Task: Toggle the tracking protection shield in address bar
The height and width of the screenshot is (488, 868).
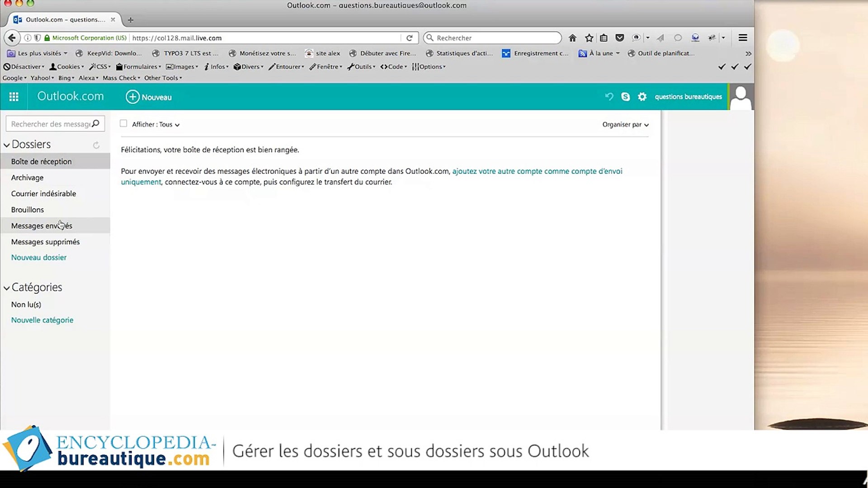Action: [x=38, y=38]
